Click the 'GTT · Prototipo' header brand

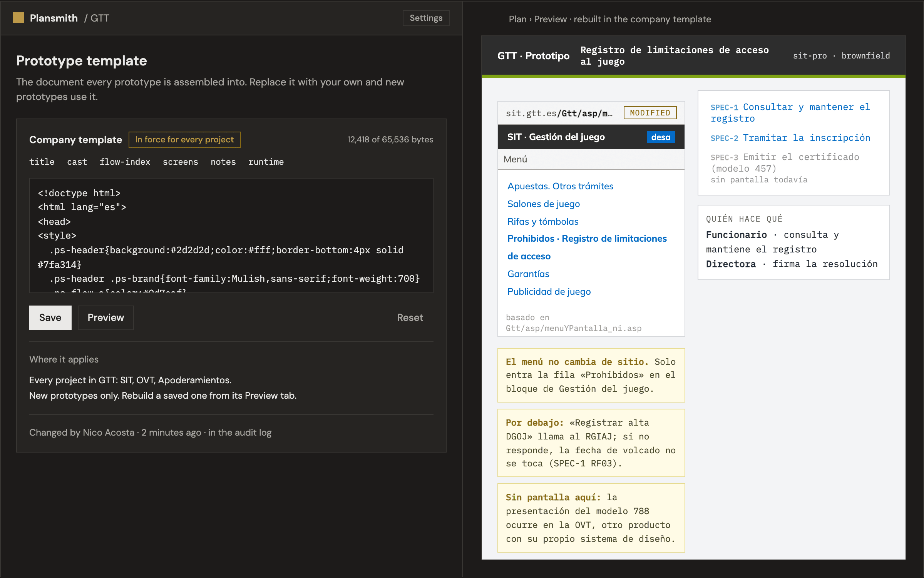533,56
